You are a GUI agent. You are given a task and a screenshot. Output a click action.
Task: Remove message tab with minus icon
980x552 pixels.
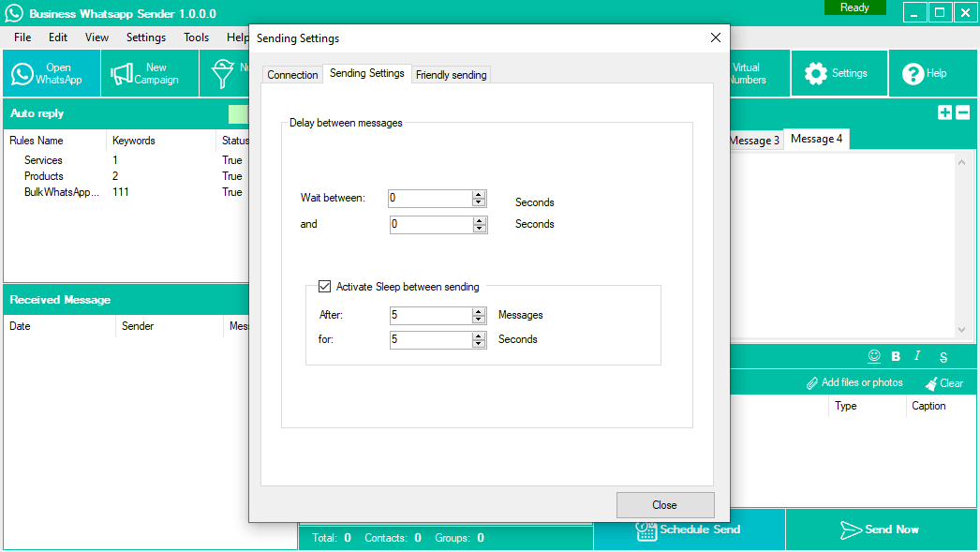pos(963,112)
